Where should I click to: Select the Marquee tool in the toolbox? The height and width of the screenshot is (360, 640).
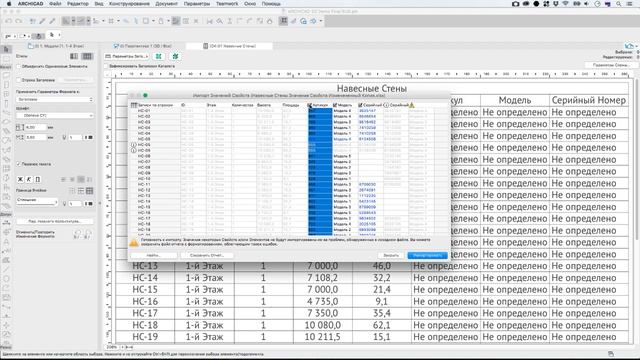[6, 60]
